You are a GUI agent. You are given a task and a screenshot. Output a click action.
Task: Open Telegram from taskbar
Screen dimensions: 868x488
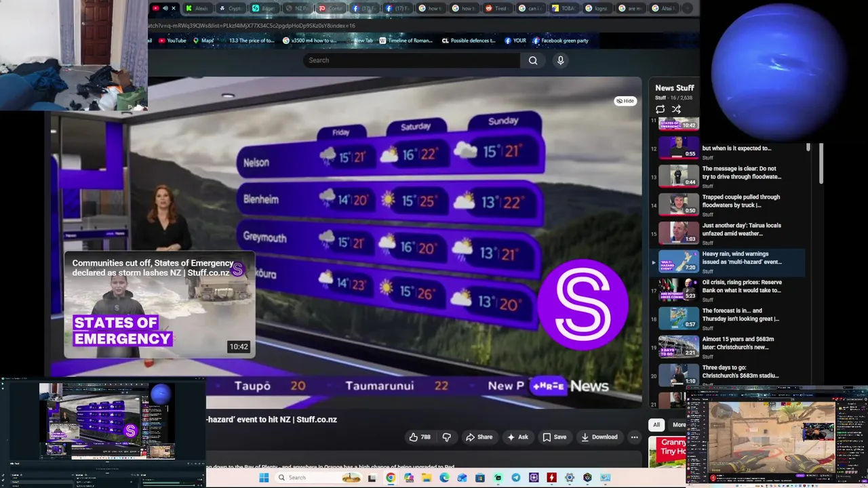(515, 478)
